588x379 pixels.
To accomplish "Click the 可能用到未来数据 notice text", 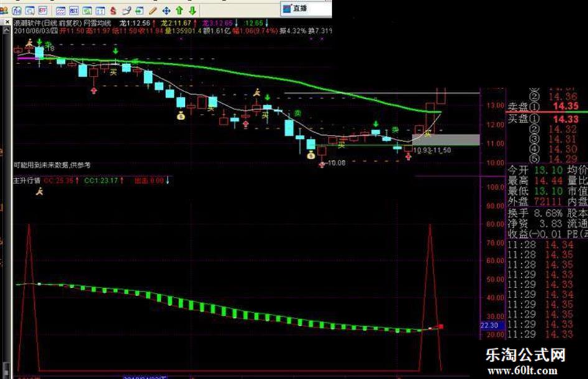I will tap(52, 165).
